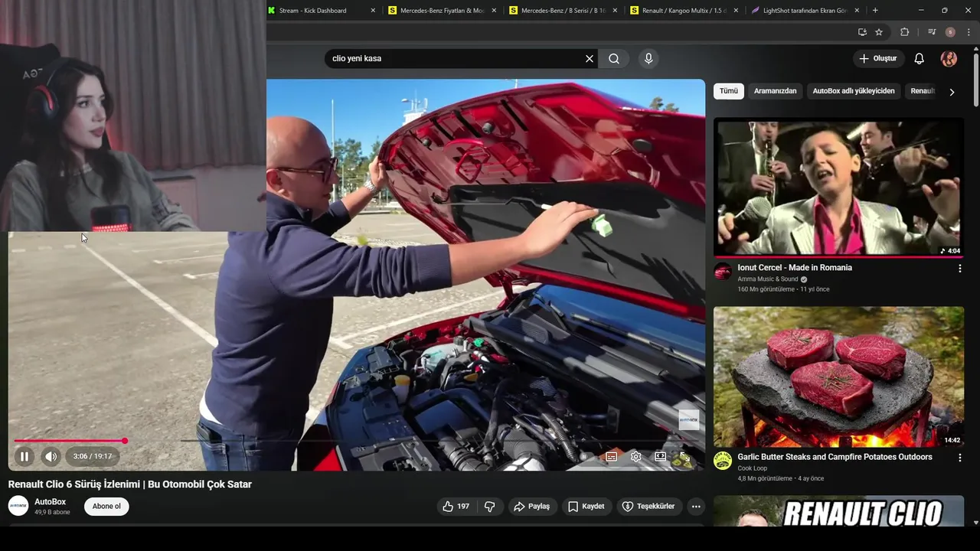
Task: Open media controls icon in toolbar
Action: (932, 32)
